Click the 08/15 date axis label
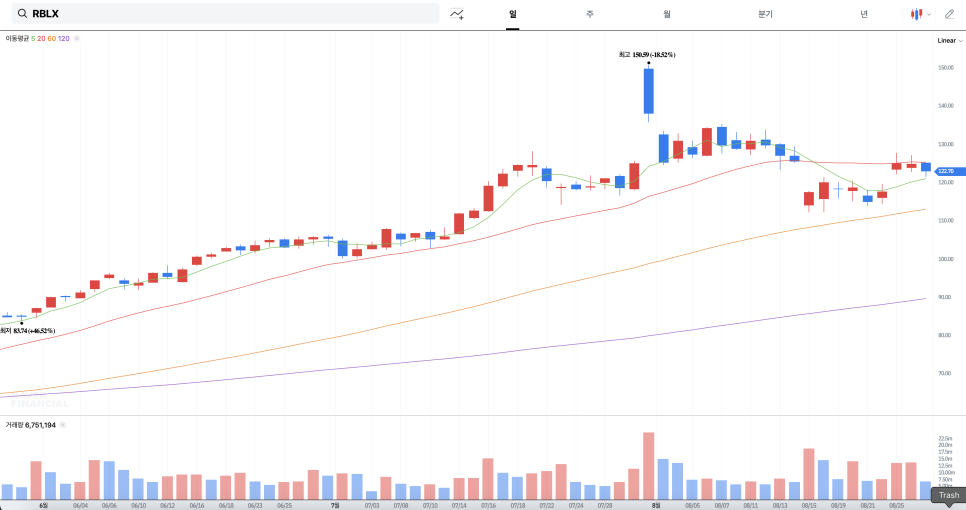Viewport: 966px width, 510px height. pos(809,506)
